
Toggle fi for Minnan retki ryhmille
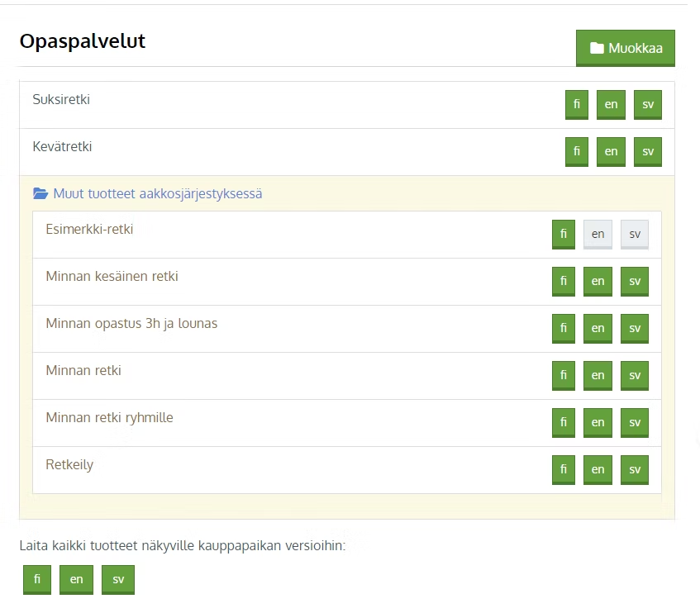(564, 422)
